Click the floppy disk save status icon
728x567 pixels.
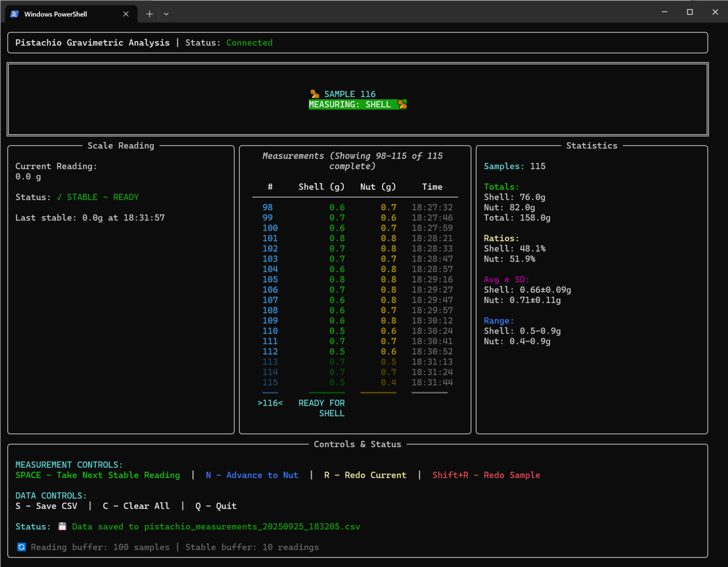coord(62,526)
